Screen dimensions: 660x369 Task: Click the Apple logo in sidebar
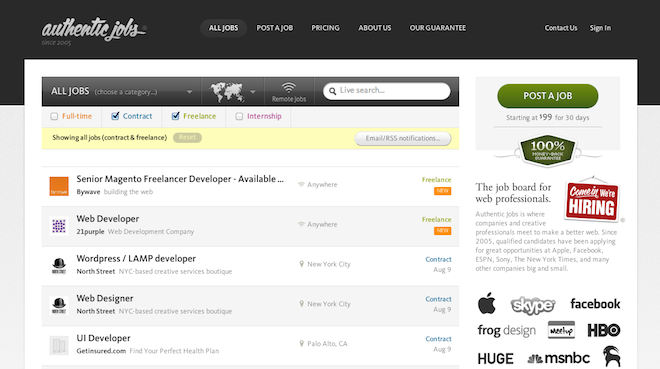[487, 303]
